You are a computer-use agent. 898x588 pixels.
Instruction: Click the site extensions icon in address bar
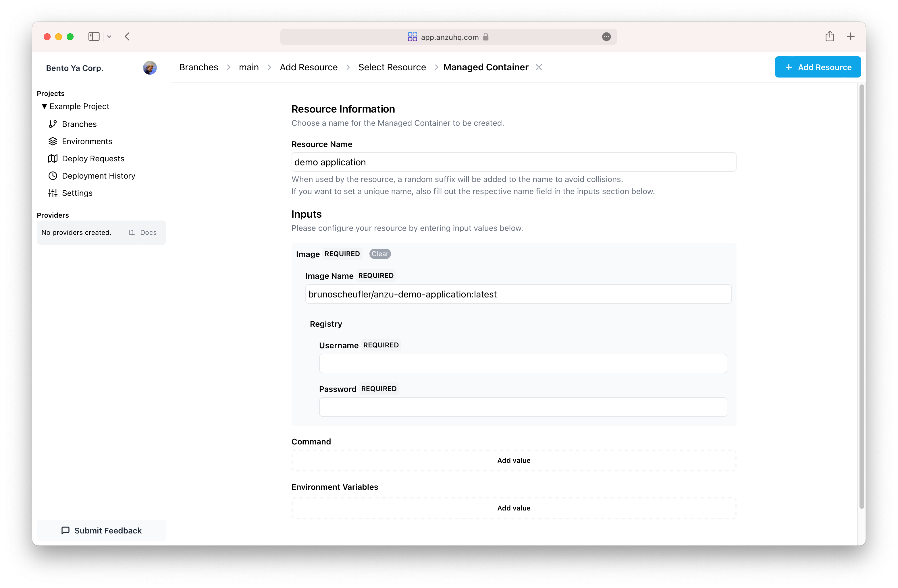[x=412, y=37]
